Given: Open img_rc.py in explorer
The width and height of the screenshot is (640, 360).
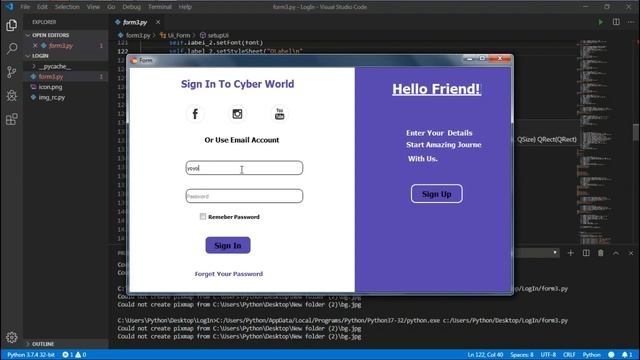Looking at the screenshot, I should tap(51, 97).
